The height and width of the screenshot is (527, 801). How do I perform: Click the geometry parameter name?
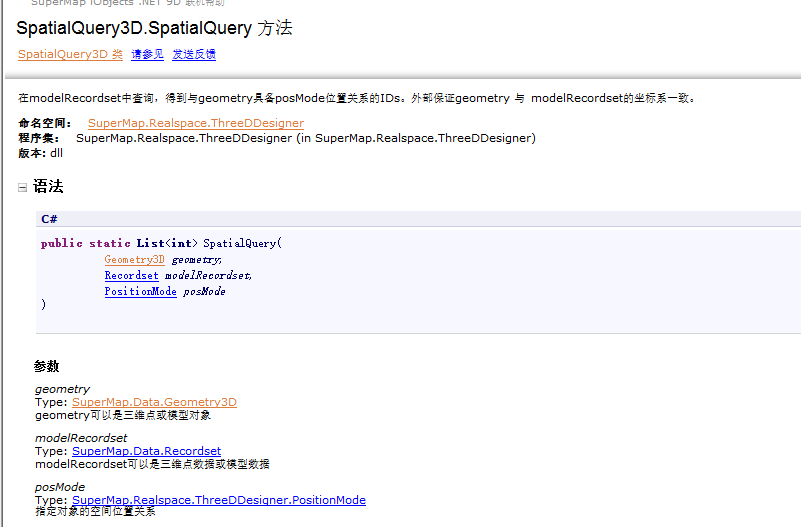click(62, 389)
